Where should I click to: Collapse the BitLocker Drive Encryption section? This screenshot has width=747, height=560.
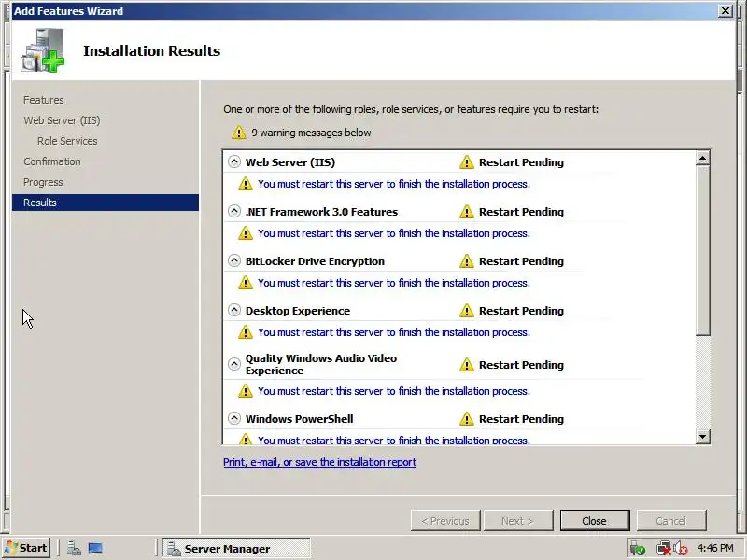[234, 260]
